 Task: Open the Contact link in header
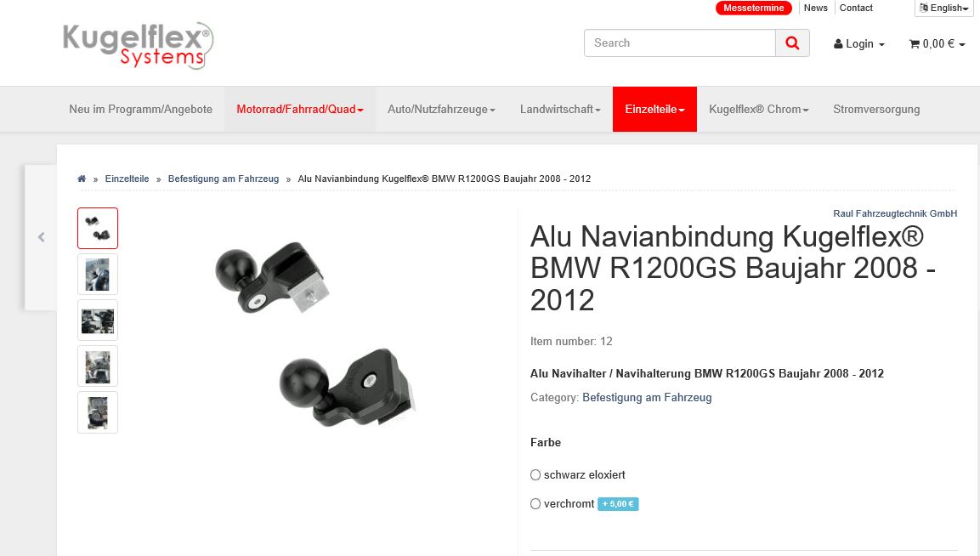pos(856,9)
